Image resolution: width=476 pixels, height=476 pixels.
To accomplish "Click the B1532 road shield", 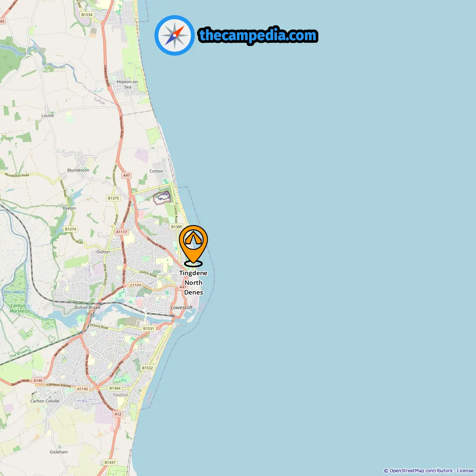I will tap(148, 368).
